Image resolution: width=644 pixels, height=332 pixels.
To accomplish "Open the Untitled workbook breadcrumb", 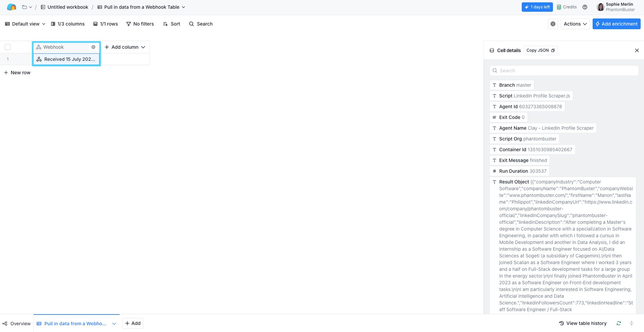I will (65, 7).
